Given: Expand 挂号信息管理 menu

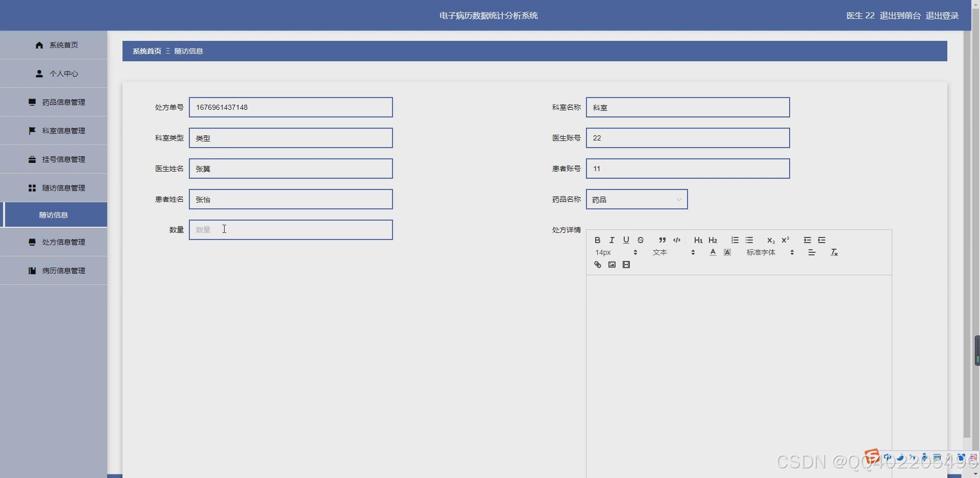Looking at the screenshot, I should [54, 159].
